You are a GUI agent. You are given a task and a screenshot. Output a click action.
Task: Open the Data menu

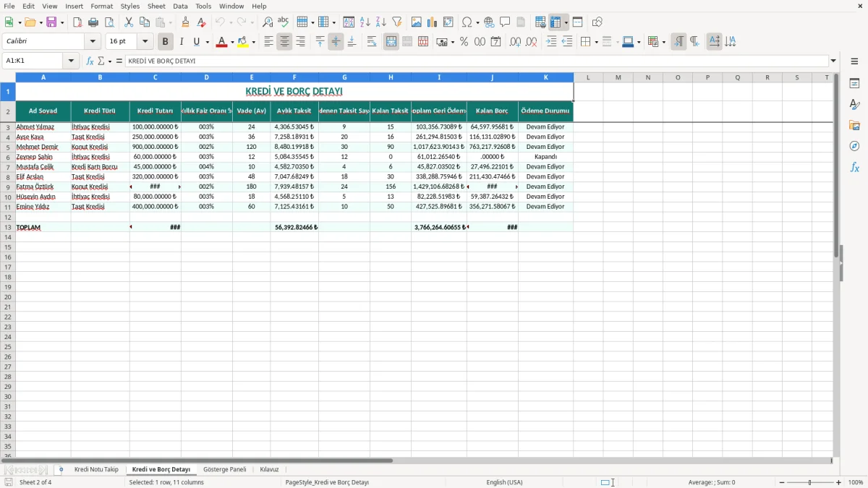[180, 6]
